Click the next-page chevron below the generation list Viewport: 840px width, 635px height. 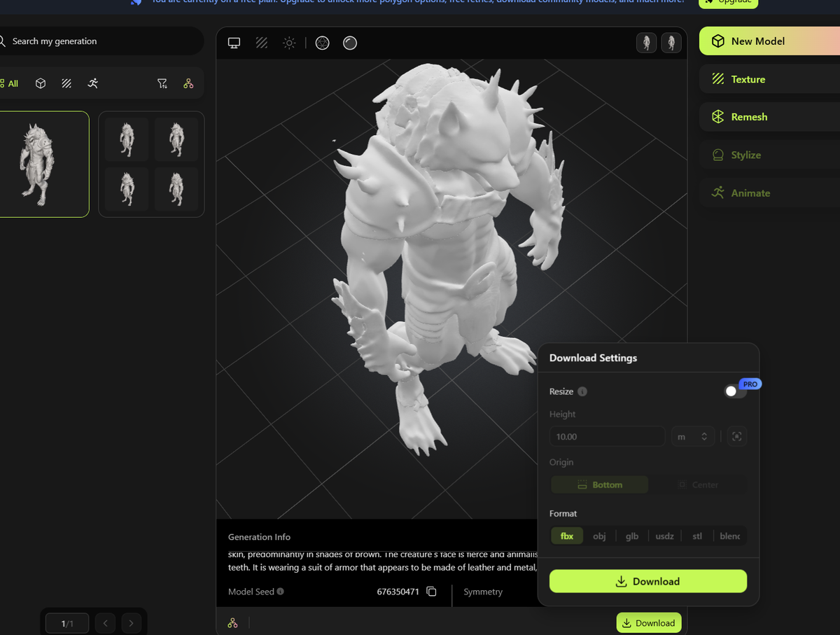pos(131,622)
